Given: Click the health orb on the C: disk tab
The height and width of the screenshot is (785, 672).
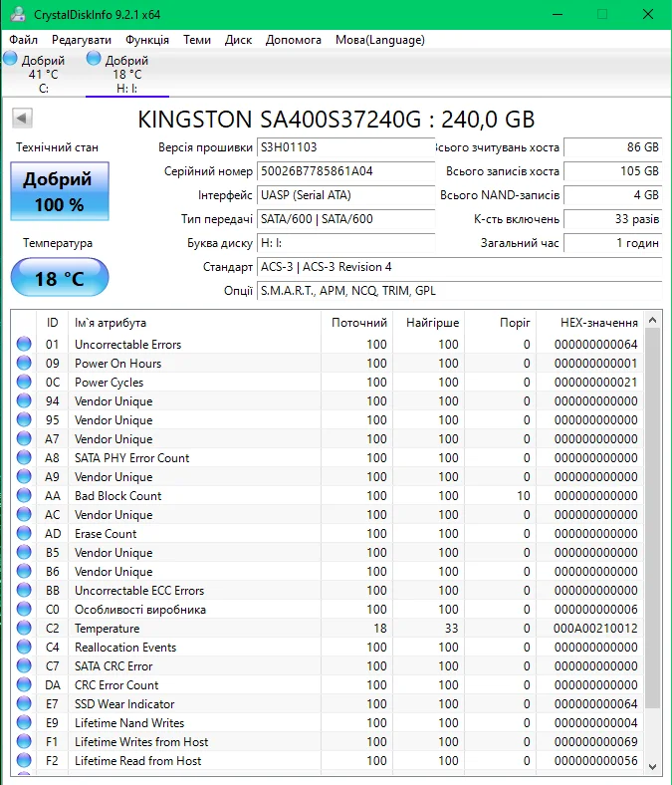Looking at the screenshot, I should click(10, 59).
